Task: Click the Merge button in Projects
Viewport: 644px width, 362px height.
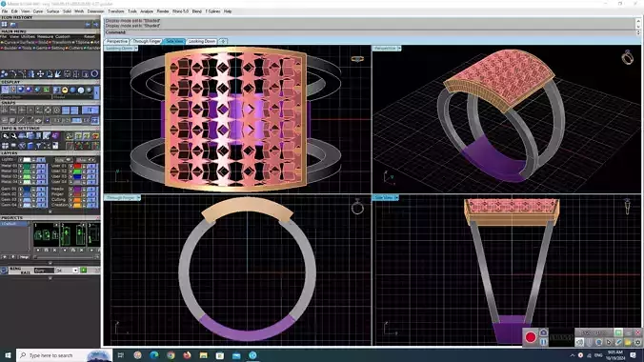Action: point(25,257)
